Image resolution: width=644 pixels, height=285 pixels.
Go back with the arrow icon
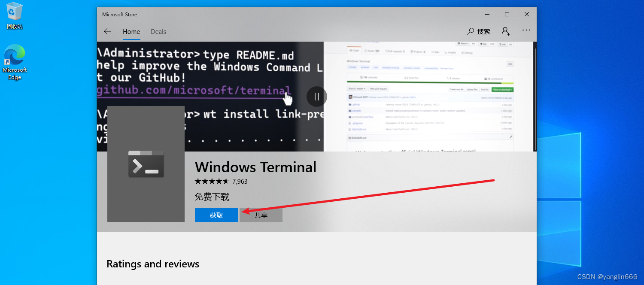(x=107, y=31)
